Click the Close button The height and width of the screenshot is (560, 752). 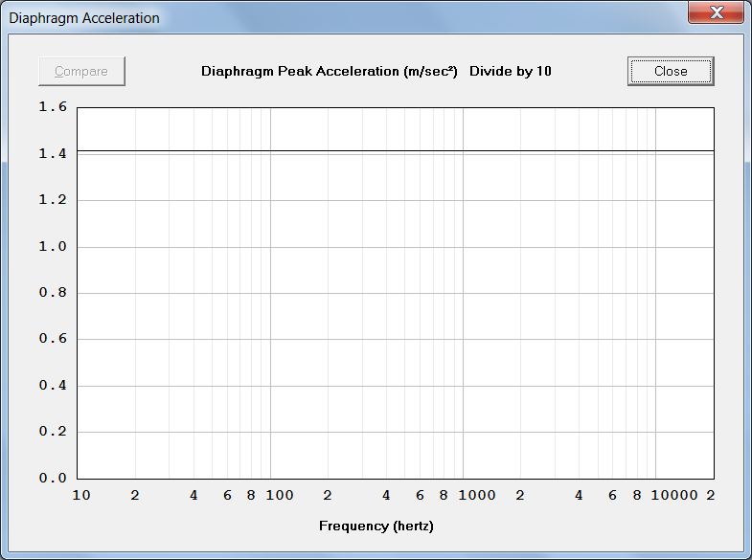pyautogui.click(x=671, y=72)
